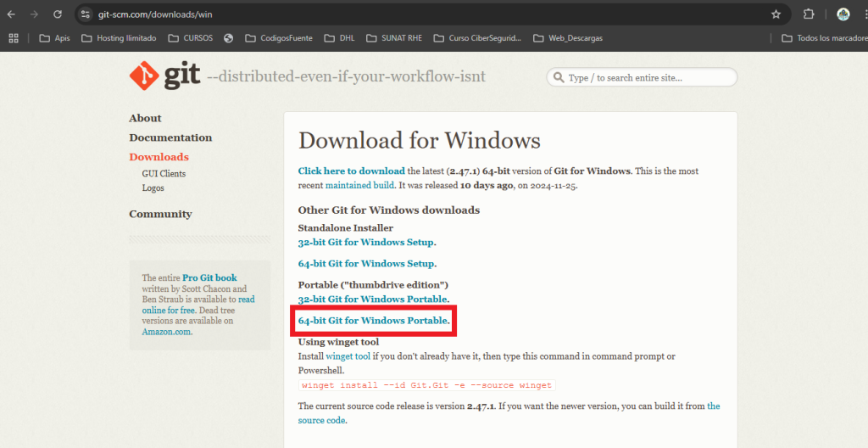Screen dimensions: 868x448
Task: Click the 'Other Git for Windows downloads' heading
Action: (x=388, y=210)
